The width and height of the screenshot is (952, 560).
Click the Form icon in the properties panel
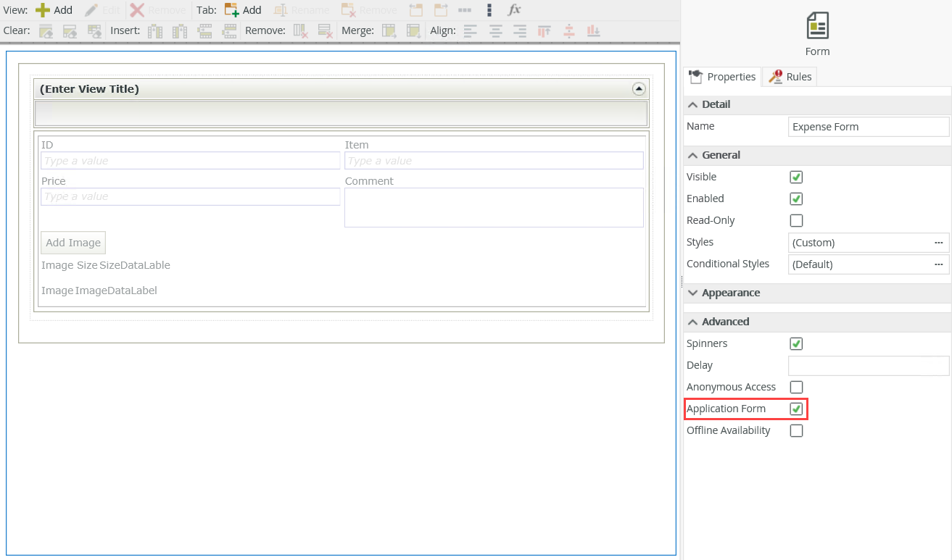(817, 26)
